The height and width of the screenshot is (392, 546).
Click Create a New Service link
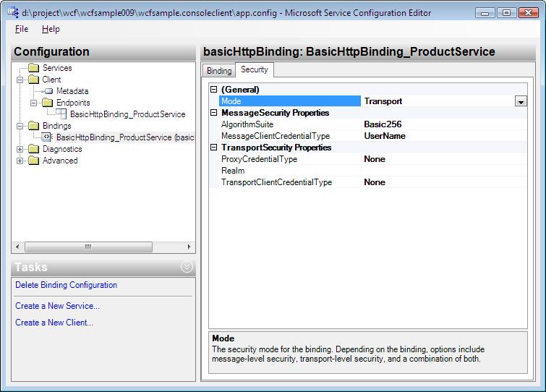click(57, 306)
